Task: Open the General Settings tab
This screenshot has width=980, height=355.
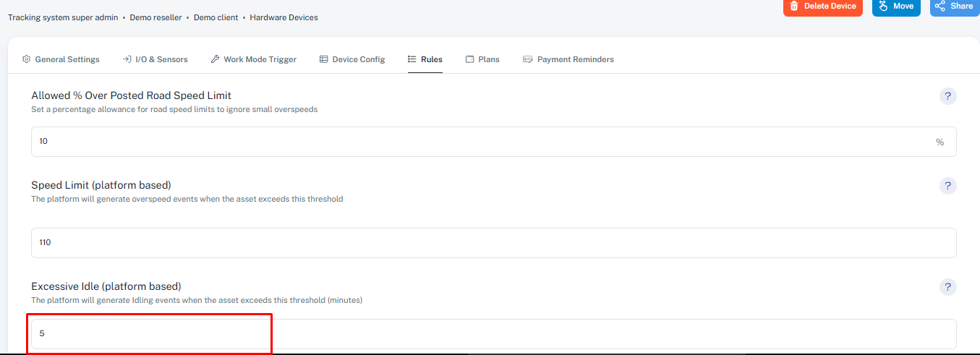Action: pyautogui.click(x=61, y=59)
